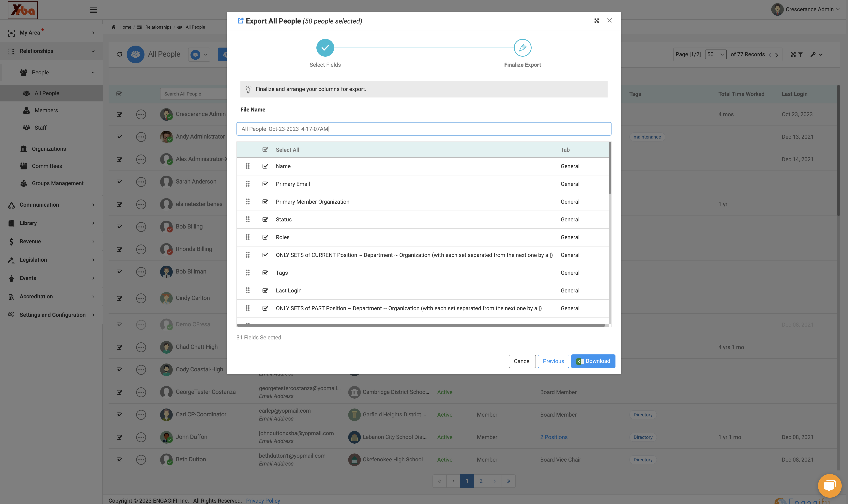848x504 pixels.
Task: Open more options for Beth Dutton
Action: [141, 460]
